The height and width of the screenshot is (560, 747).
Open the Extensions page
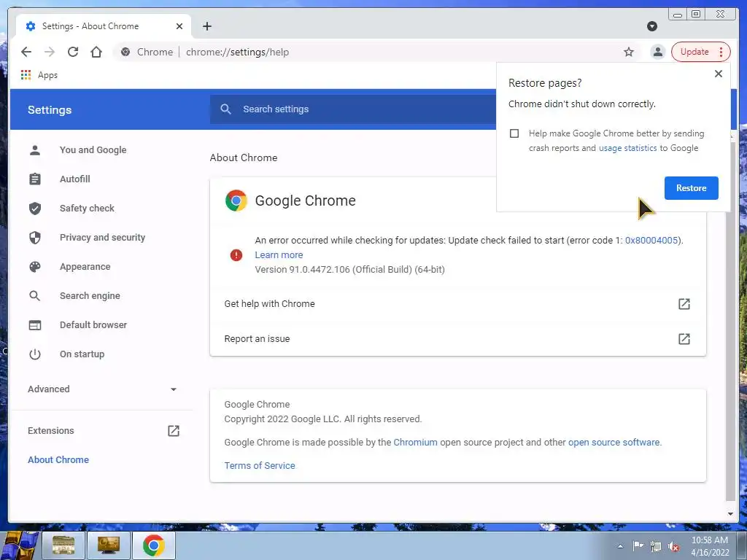(51, 430)
